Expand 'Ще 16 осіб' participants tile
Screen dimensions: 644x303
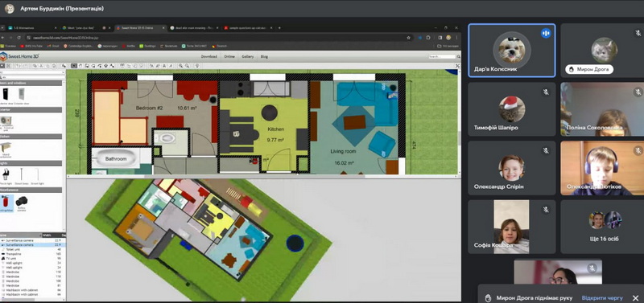click(x=603, y=227)
